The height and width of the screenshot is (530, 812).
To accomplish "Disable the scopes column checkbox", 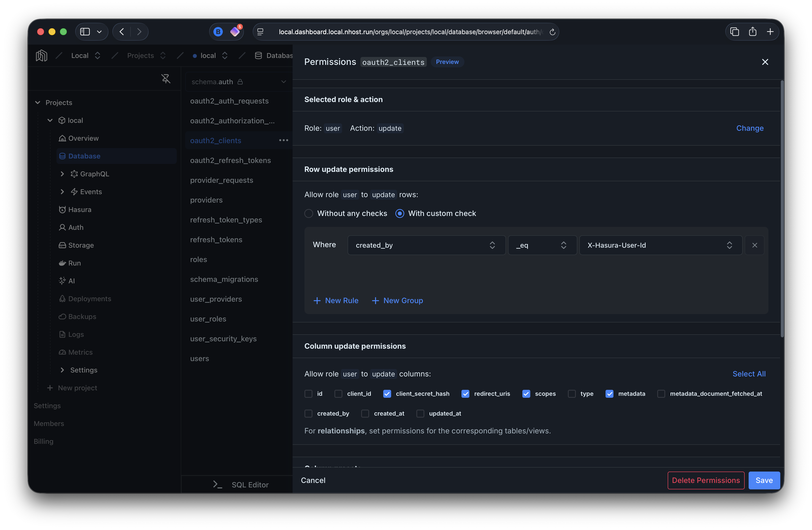I will 526,394.
